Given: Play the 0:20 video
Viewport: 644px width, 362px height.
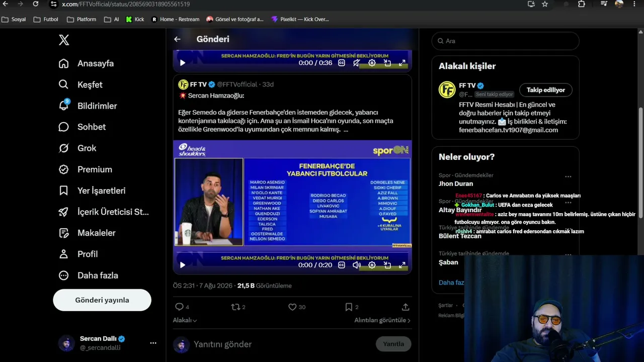Looking at the screenshot, I should point(183,265).
